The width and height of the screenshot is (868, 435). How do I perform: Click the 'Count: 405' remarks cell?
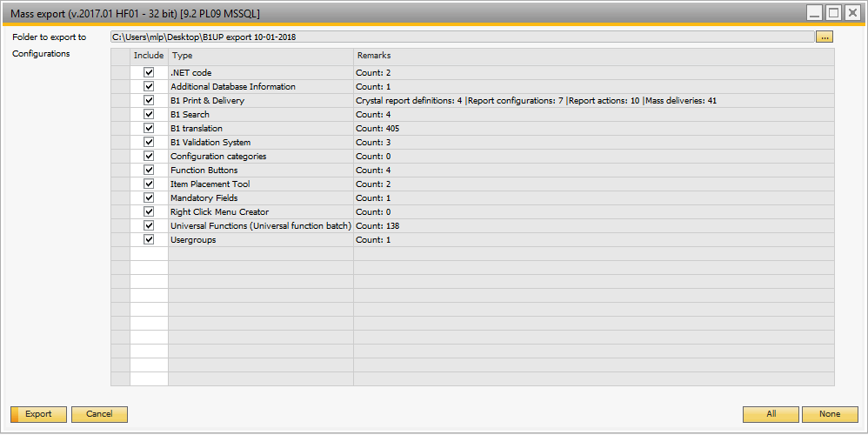tap(594, 128)
